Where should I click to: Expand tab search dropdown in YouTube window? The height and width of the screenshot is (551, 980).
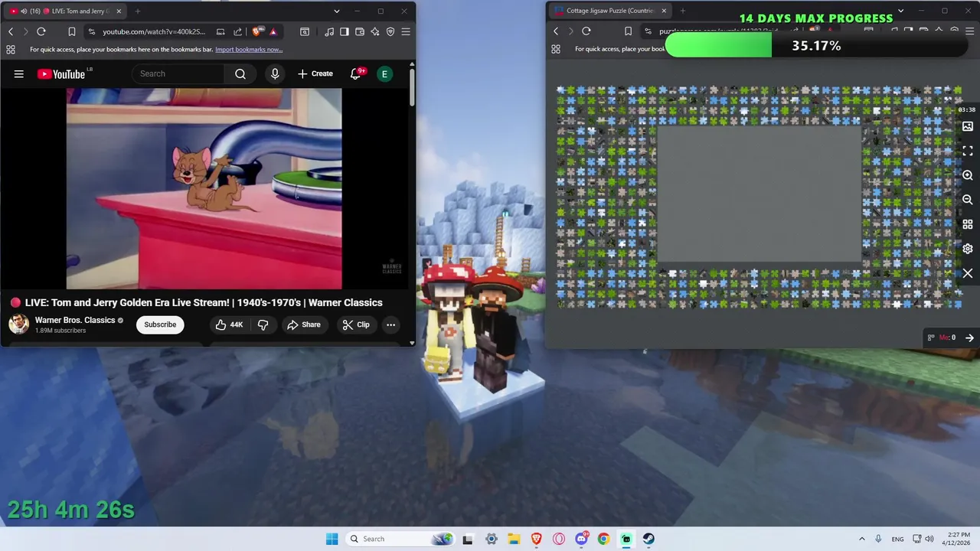pos(336,11)
